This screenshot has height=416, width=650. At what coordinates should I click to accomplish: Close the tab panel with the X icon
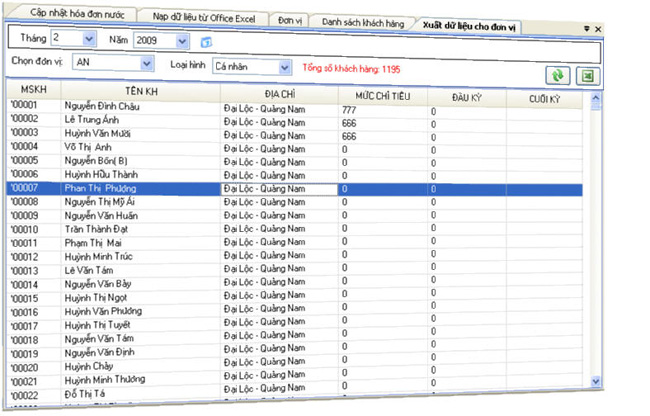pyautogui.click(x=597, y=29)
